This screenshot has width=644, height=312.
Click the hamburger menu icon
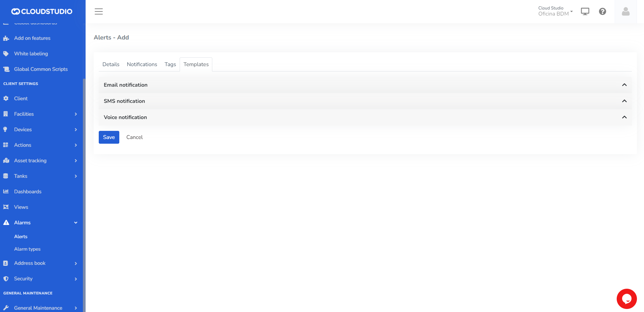tap(99, 11)
